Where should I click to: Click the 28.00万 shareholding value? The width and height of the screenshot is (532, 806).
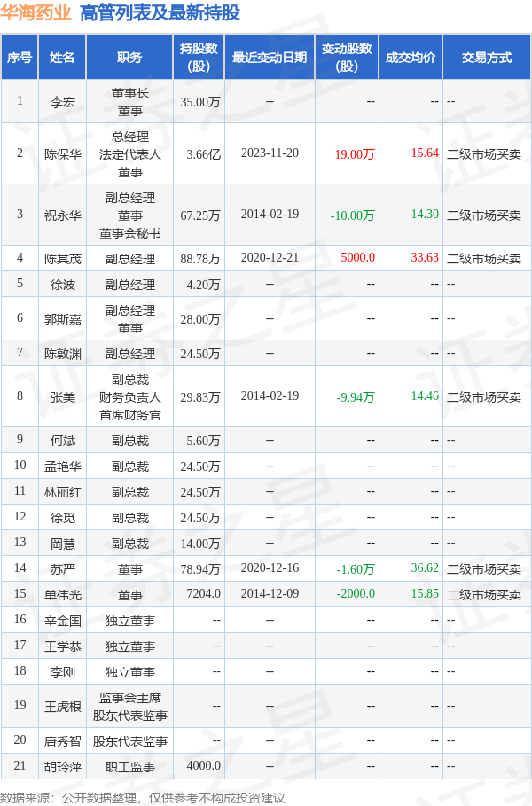[200, 319]
